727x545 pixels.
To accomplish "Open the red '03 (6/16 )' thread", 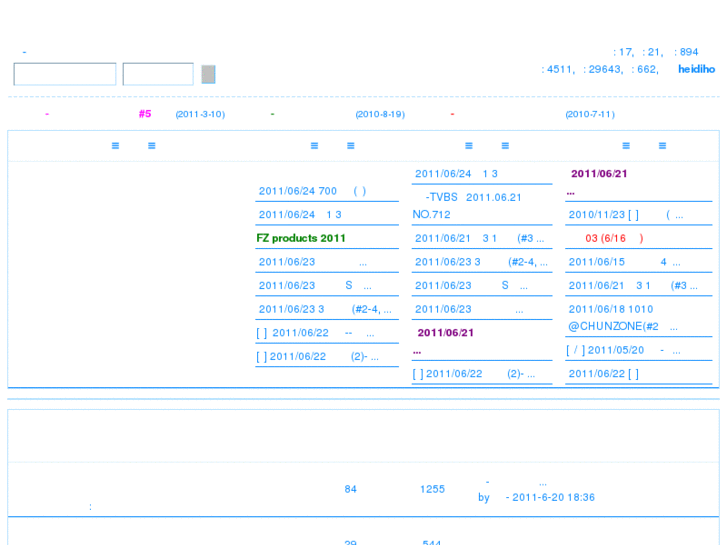I will tap(614, 238).
